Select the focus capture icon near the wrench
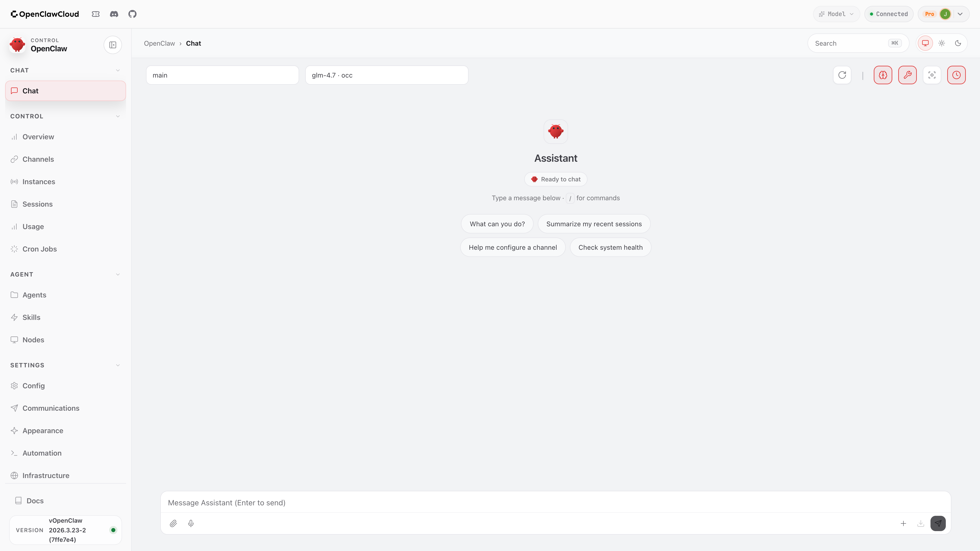The height and width of the screenshot is (551, 980). [x=932, y=75]
